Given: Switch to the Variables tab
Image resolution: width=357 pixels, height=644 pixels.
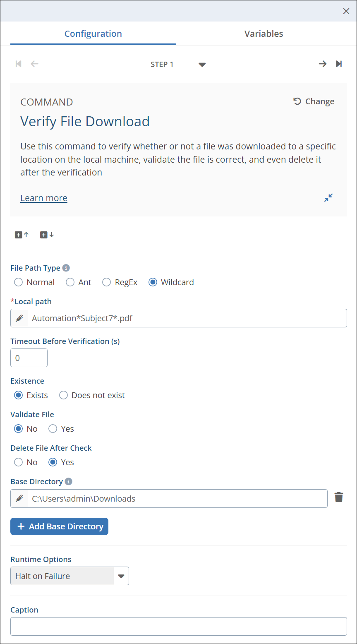Looking at the screenshot, I should tap(264, 34).
